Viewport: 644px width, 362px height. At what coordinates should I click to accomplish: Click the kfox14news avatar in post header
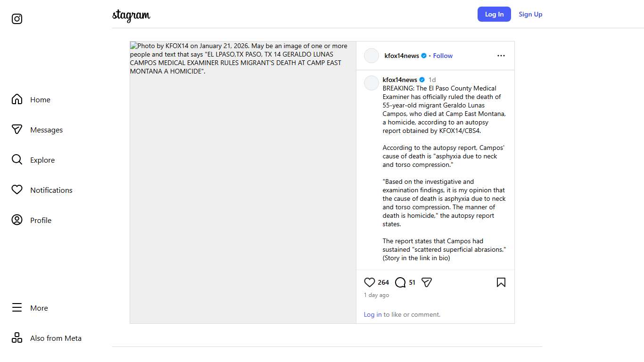372,56
